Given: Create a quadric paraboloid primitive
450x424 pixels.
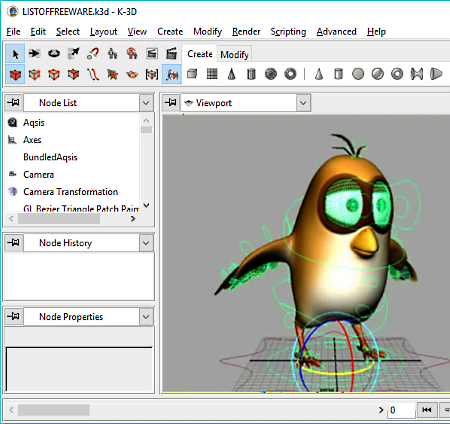Looking at the screenshot, I should pos(436,74).
